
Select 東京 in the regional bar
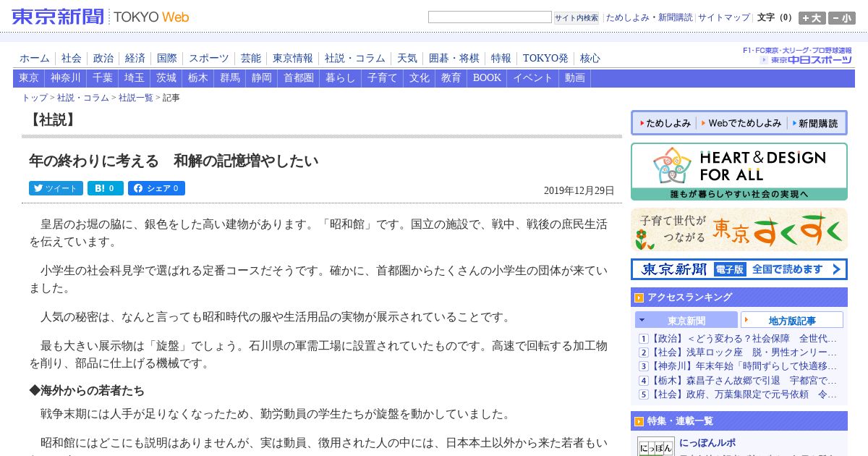coord(29,78)
